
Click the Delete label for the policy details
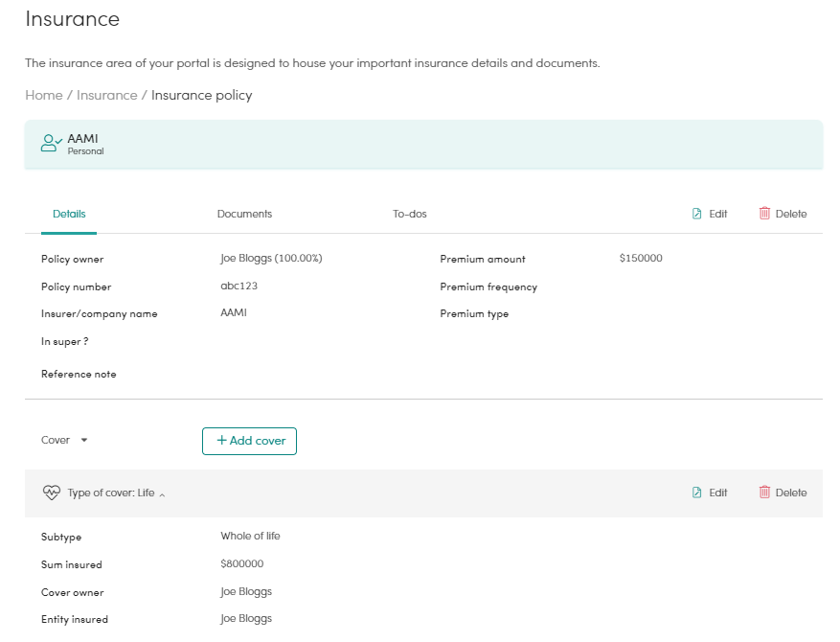(791, 214)
